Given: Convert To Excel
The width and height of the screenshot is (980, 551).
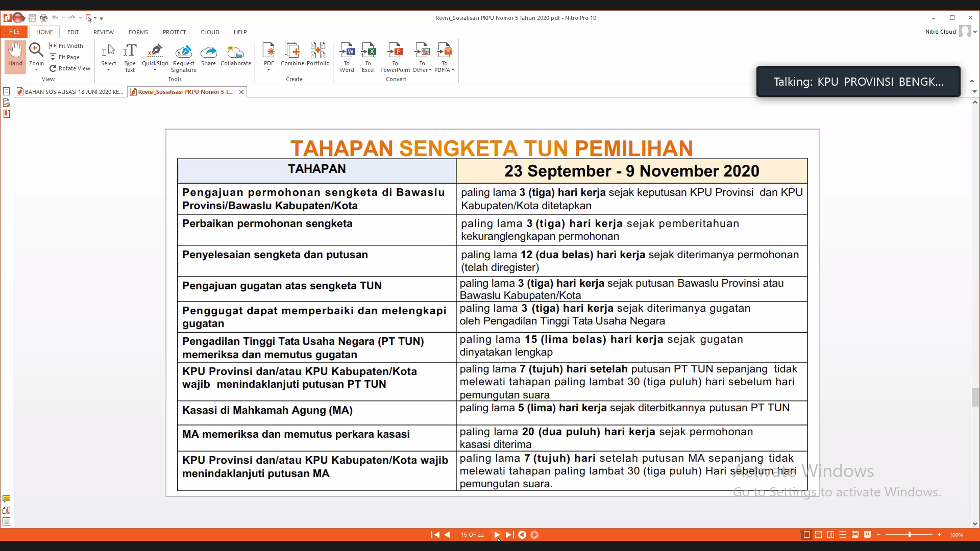Looking at the screenshot, I should click(x=368, y=58).
